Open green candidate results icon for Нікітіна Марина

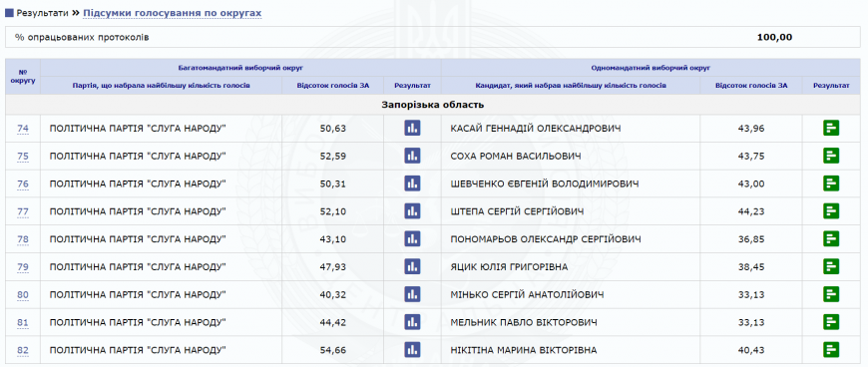830,349
